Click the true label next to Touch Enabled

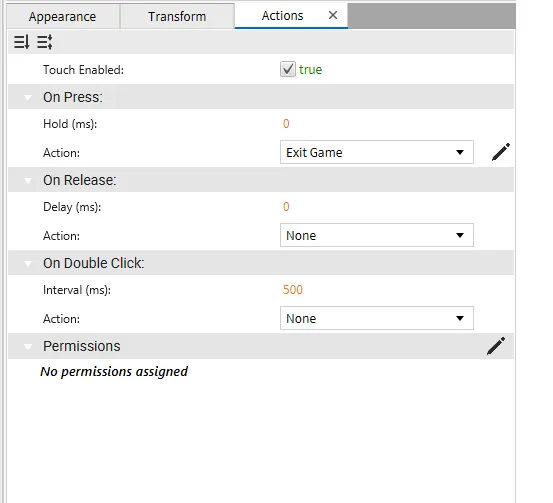(310, 69)
